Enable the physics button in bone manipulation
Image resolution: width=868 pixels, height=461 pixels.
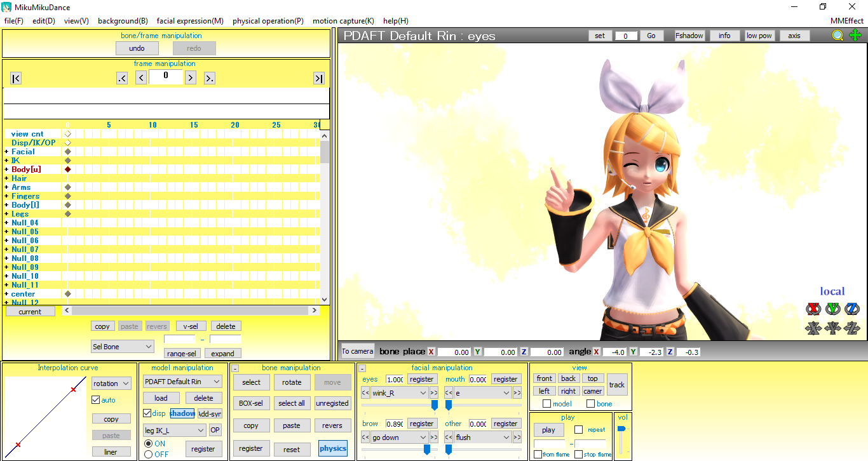[332, 448]
